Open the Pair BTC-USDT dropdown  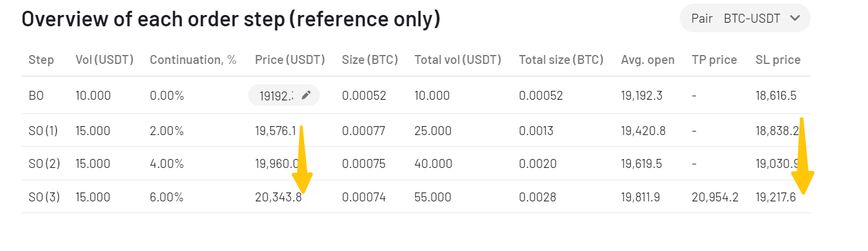(745, 19)
